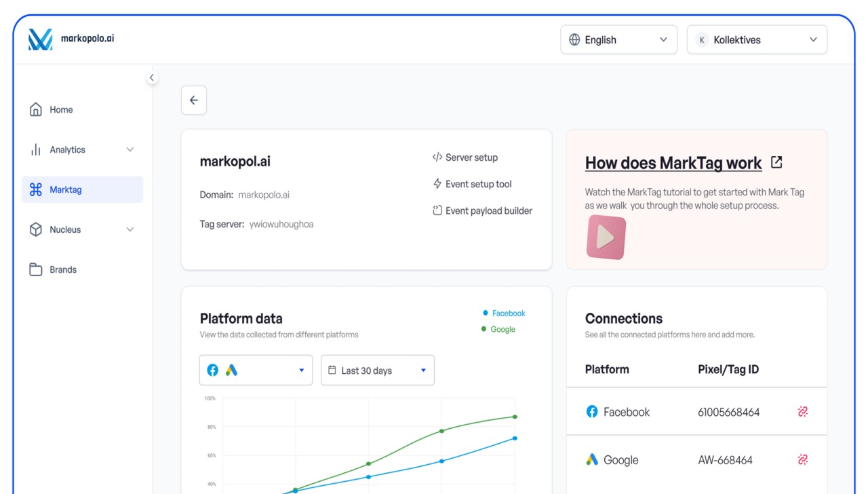Click domain value markopolo.ai

pos(264,195)
